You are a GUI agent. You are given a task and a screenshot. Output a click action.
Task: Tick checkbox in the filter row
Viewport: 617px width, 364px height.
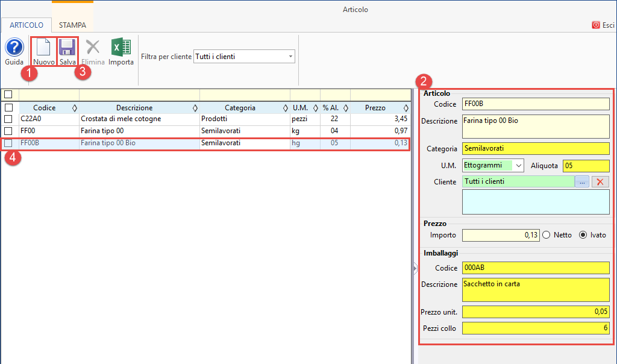(x=8, y=95)
